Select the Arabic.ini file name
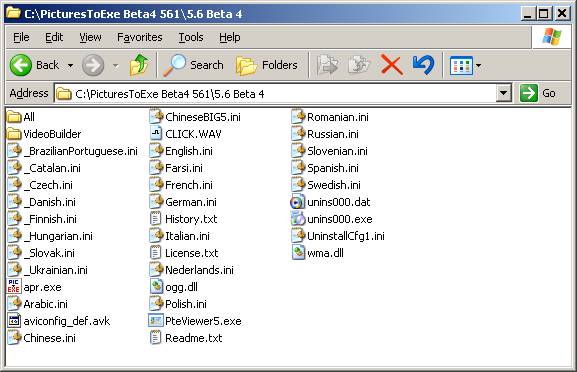Image resolution: width=577 pixels, height=372 pixels. tap(46, 304)
